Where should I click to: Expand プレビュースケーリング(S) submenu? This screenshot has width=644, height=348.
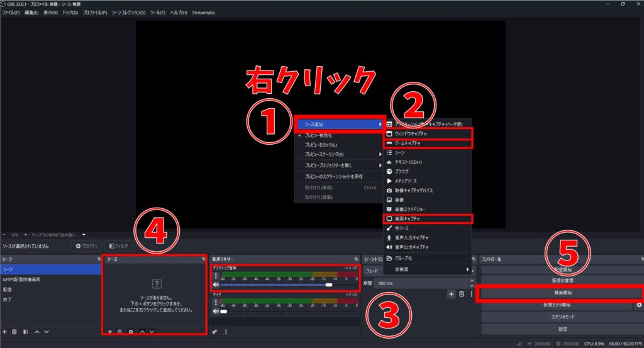coord(339,154)
